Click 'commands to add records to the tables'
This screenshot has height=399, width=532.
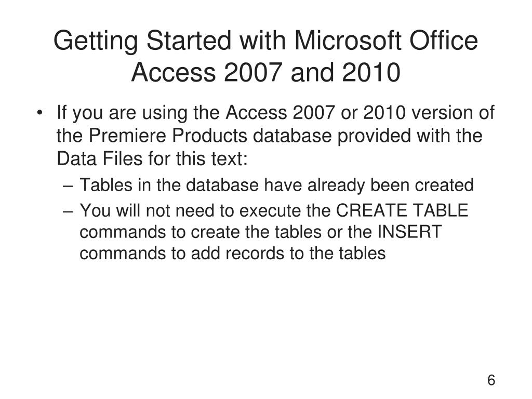(232, 254)
